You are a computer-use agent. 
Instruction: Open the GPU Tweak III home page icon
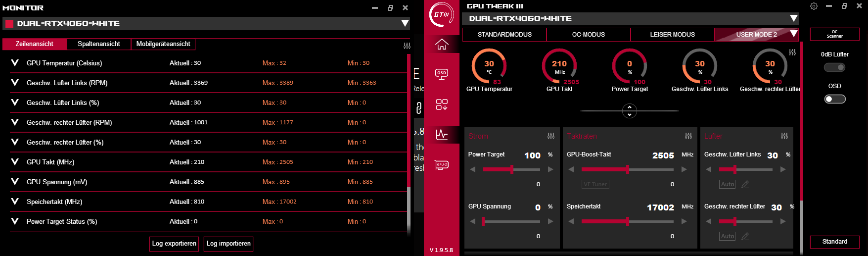coord(442,45)
